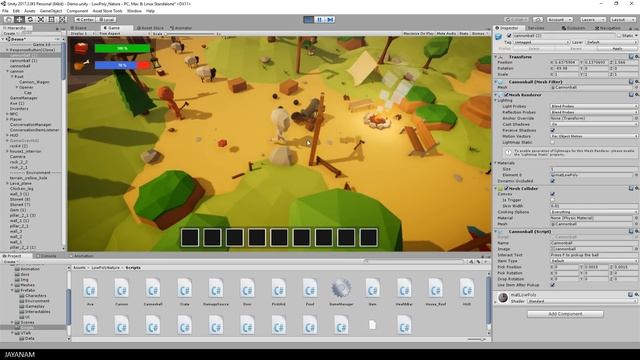Select the Scale tool in toolbar
Screen dimensions: 640x360
(x=41, y=19)
